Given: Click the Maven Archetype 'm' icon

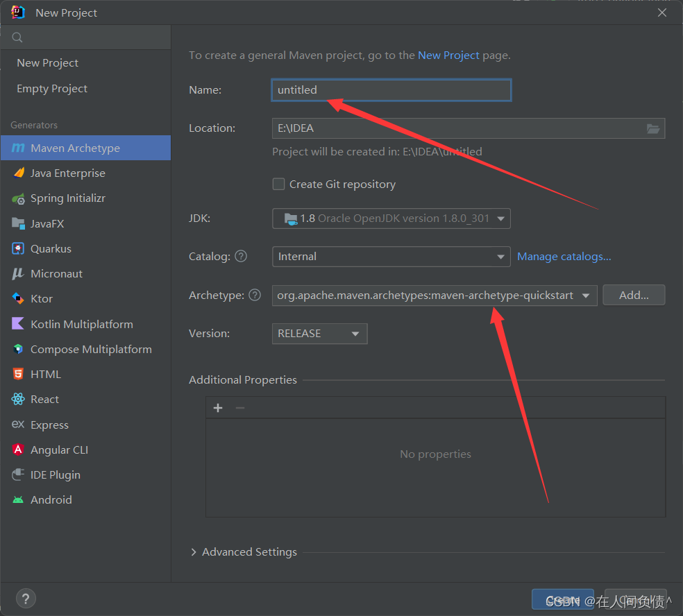Looking at the screenshot, I should point(18,148).
